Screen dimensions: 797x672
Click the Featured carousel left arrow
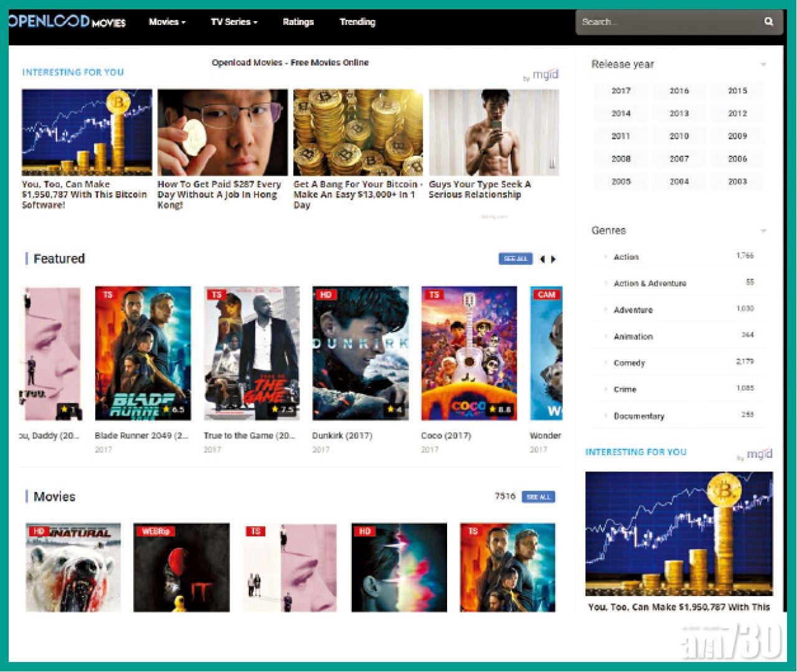(x=542, y=259)
